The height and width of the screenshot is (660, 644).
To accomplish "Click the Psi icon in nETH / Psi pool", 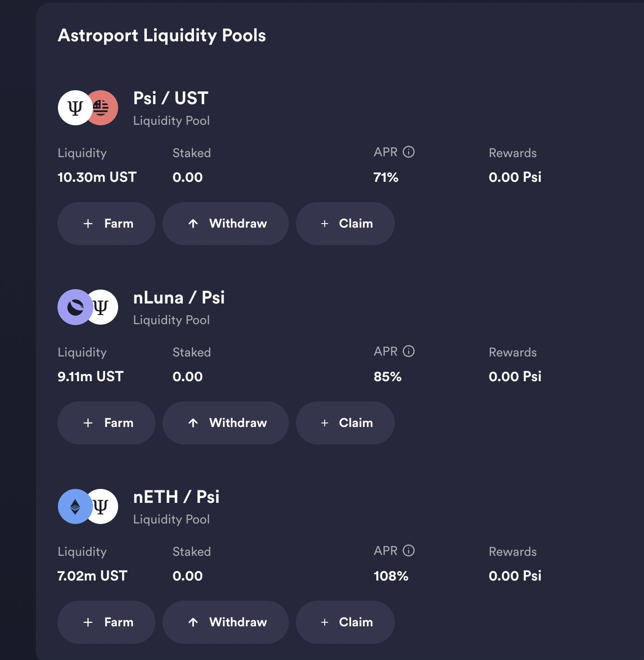I will tap(103, 506).
